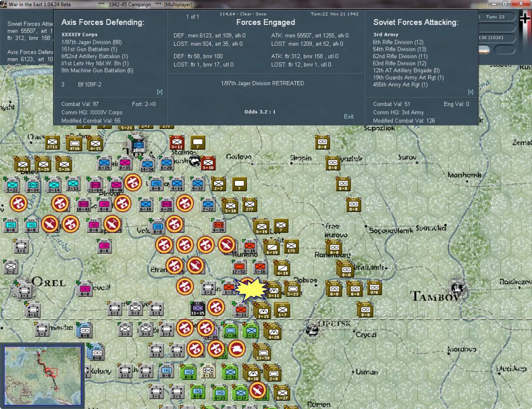Viewport: 532px width, 409px height.
Task: Select the tank ground-attack marker
Action: (237, 349)
